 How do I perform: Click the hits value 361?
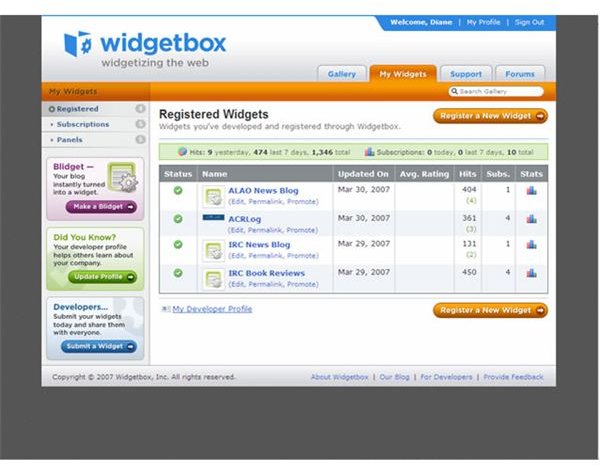coord(469,218)
